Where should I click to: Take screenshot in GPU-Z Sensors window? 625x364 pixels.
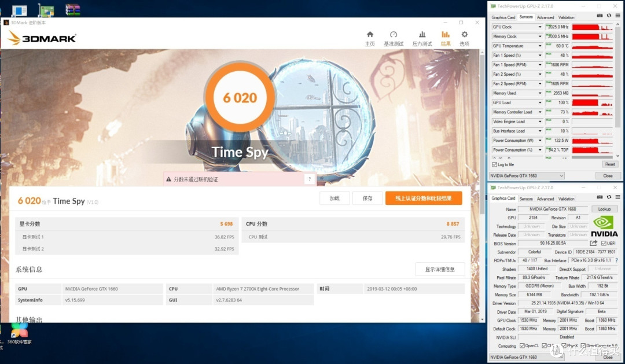pos(600,16)
